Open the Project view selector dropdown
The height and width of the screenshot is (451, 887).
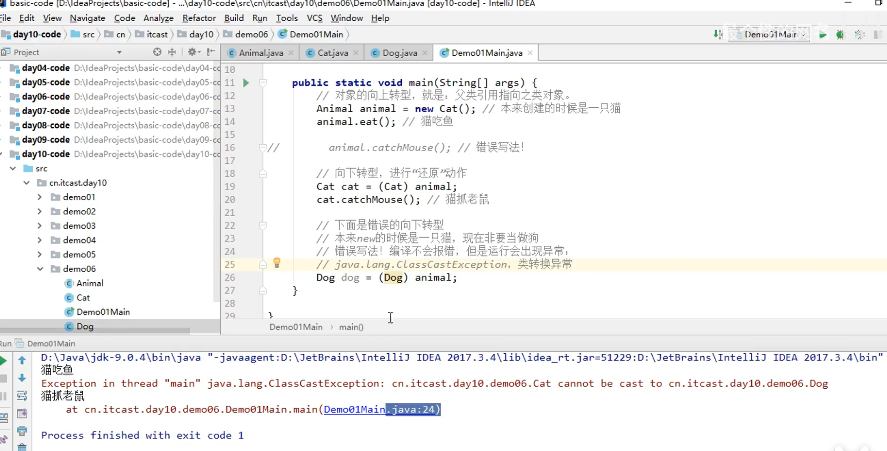click(119, 52)
